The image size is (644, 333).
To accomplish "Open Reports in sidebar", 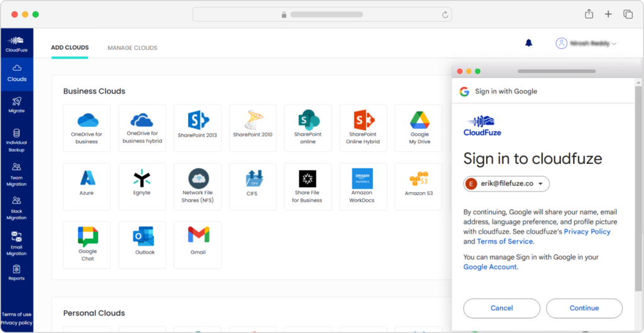I will [x=16, y=273].
